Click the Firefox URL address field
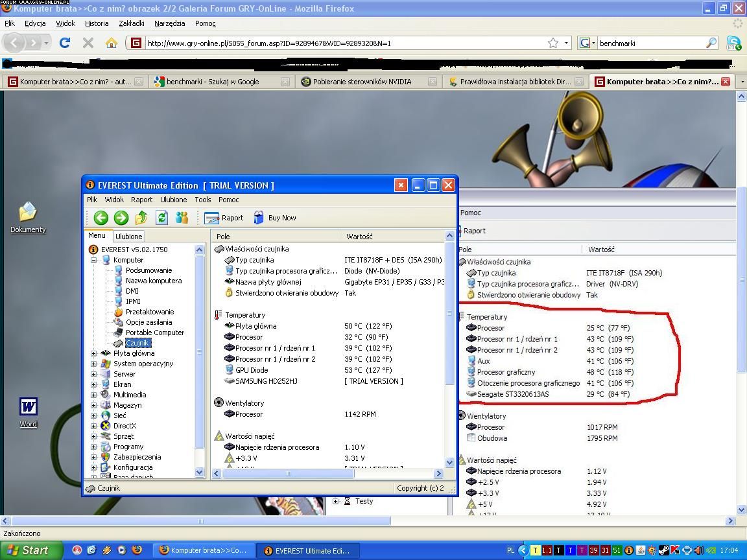Image resolution: width=747 pixels, height=560 pixels. click(x=344, y=43)
